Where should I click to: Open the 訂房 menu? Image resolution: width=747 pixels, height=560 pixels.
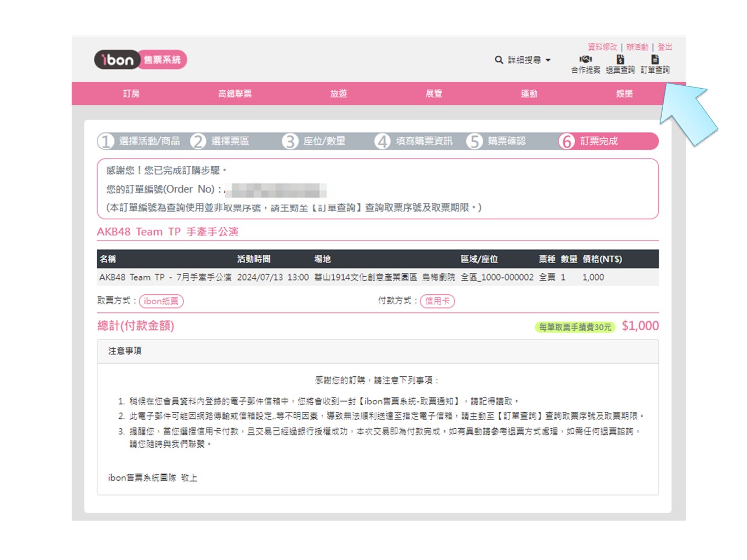click(131, 94)
